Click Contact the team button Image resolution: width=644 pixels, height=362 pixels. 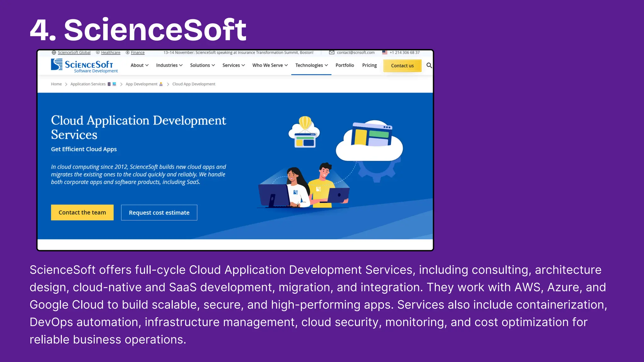tap(82, 212)
